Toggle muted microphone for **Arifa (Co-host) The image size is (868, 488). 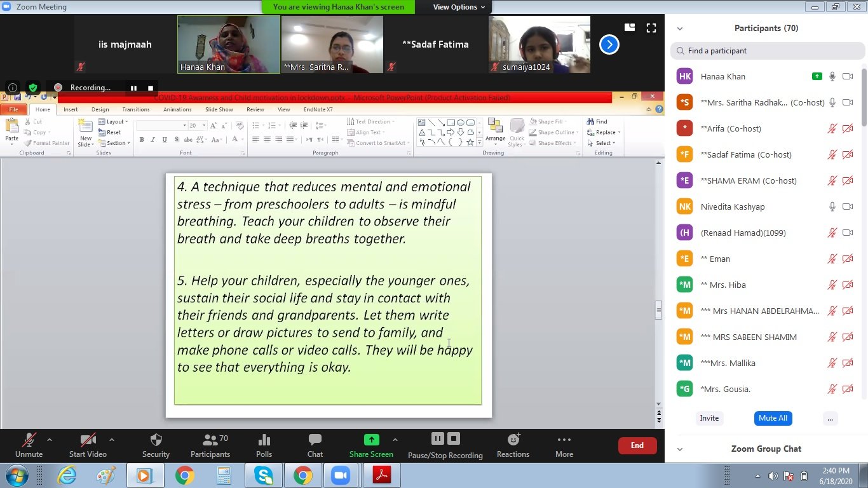tap(832, 128)
